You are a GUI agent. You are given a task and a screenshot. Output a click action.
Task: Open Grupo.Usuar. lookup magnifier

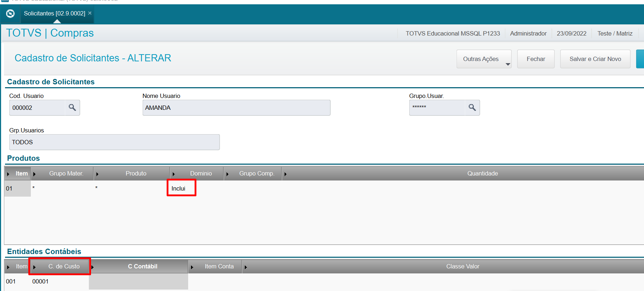[472, 108]
